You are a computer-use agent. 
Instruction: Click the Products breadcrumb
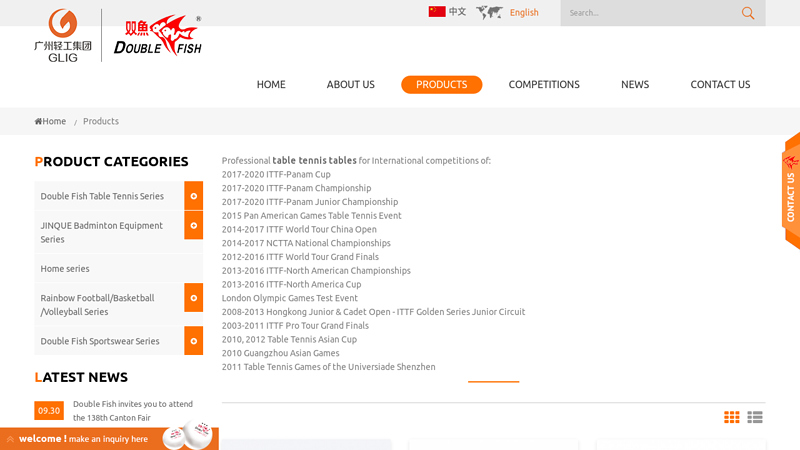[101, 121]
